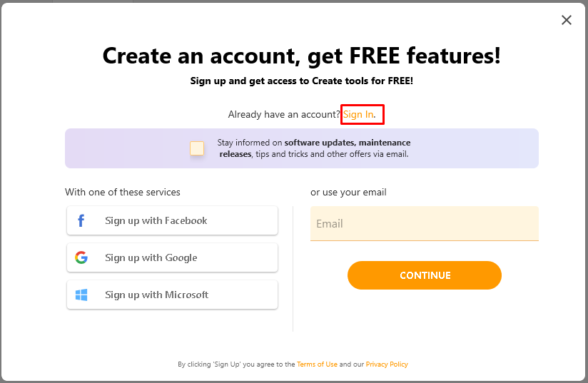Click the 'Create an account' main heading
This screenshot has width=588, height=383.
click(302, 56)
